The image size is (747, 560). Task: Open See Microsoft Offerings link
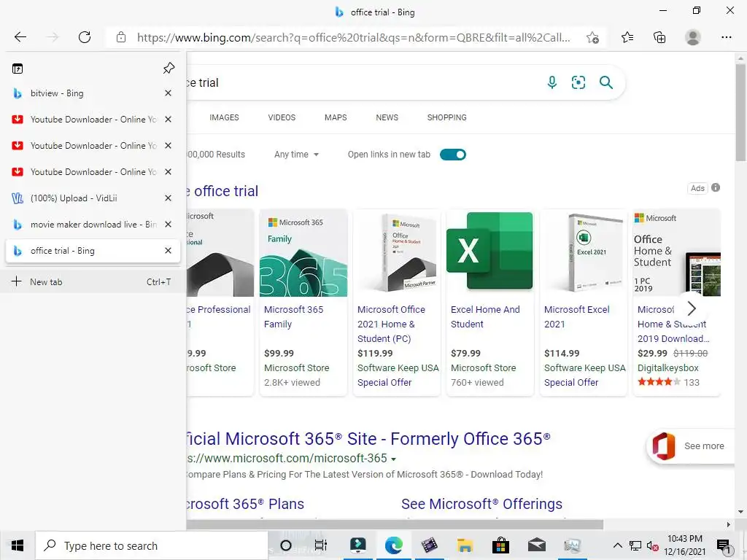(481, 504)
